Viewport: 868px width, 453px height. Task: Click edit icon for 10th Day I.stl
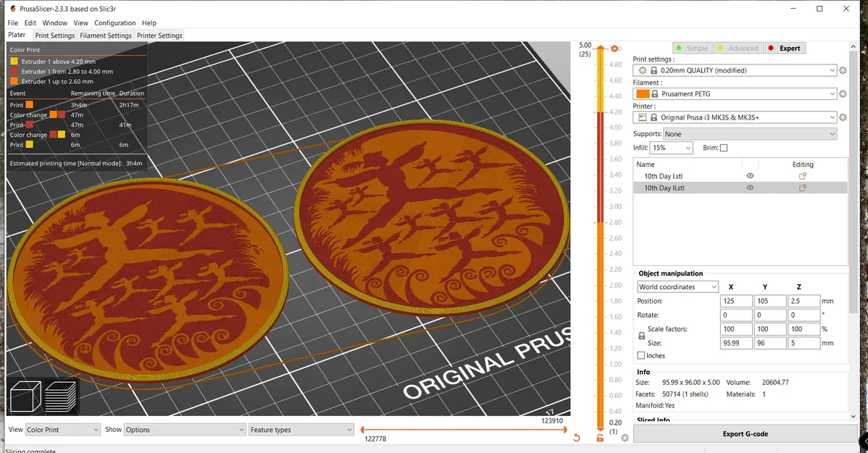tap(802, 176)
